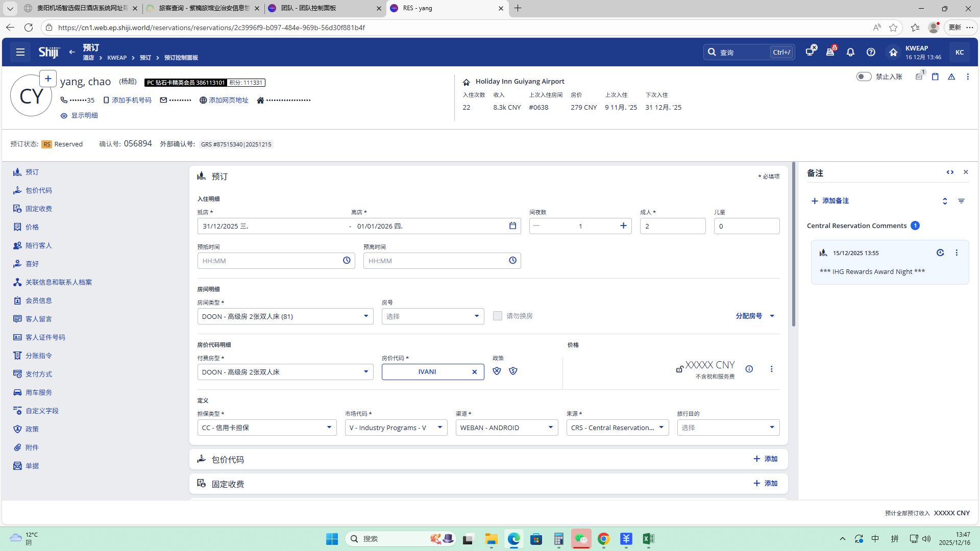Select 支付方式 in the left sidebar

click(x=39, y=374)
